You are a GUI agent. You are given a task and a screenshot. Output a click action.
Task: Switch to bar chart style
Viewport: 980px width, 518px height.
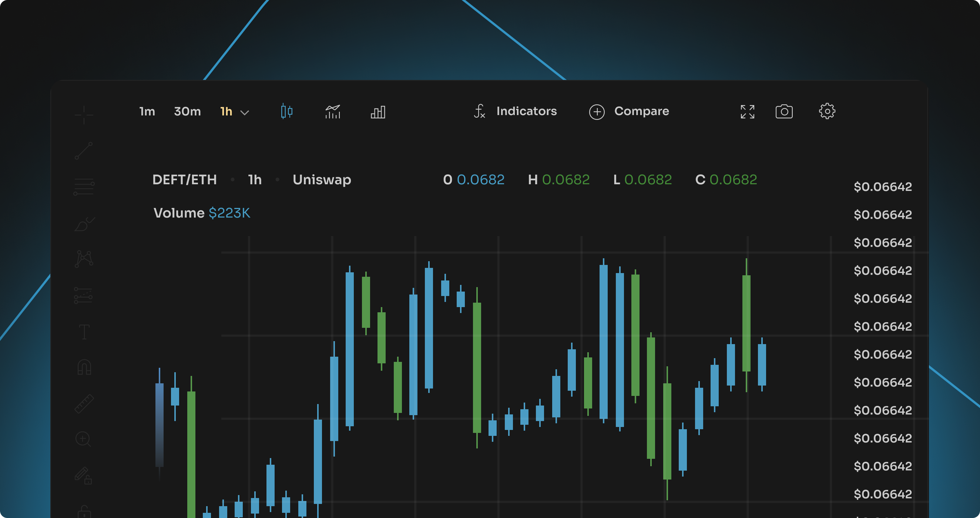point(377,111)
